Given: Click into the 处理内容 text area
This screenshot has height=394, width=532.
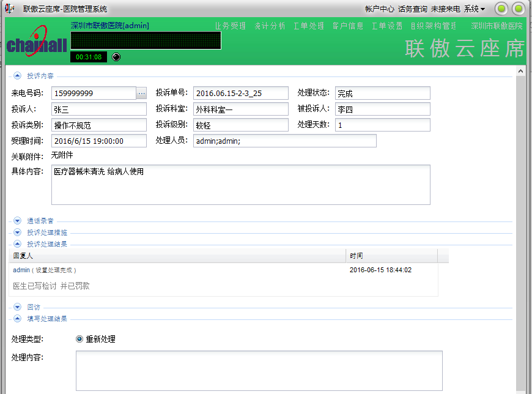Looking at the screenshot, I should click(259, 370).
